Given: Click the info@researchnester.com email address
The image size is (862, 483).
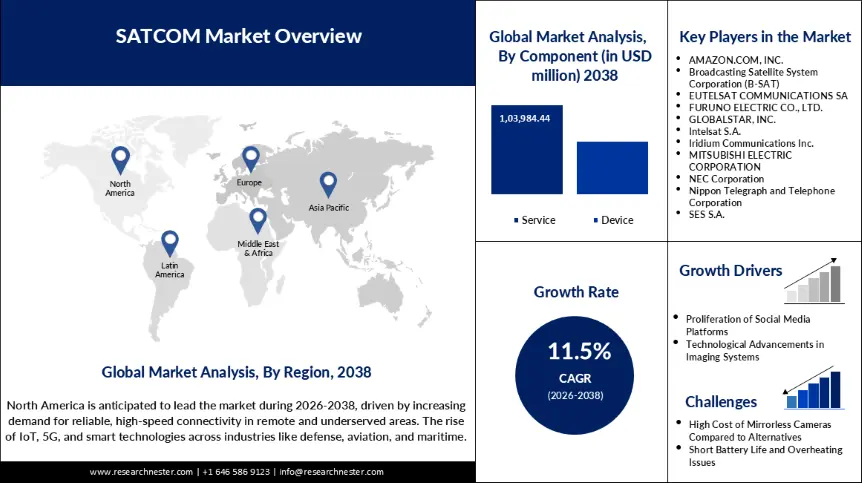Looking at the screenshot, I should tap(331, 472).
